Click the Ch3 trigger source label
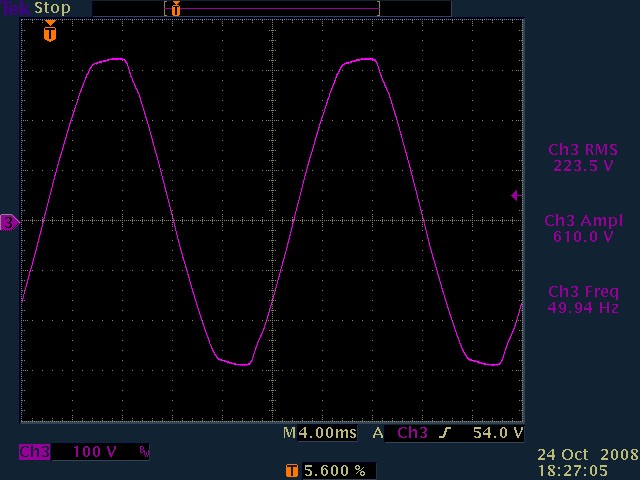640x480 pixels. [x=411, y=433]
